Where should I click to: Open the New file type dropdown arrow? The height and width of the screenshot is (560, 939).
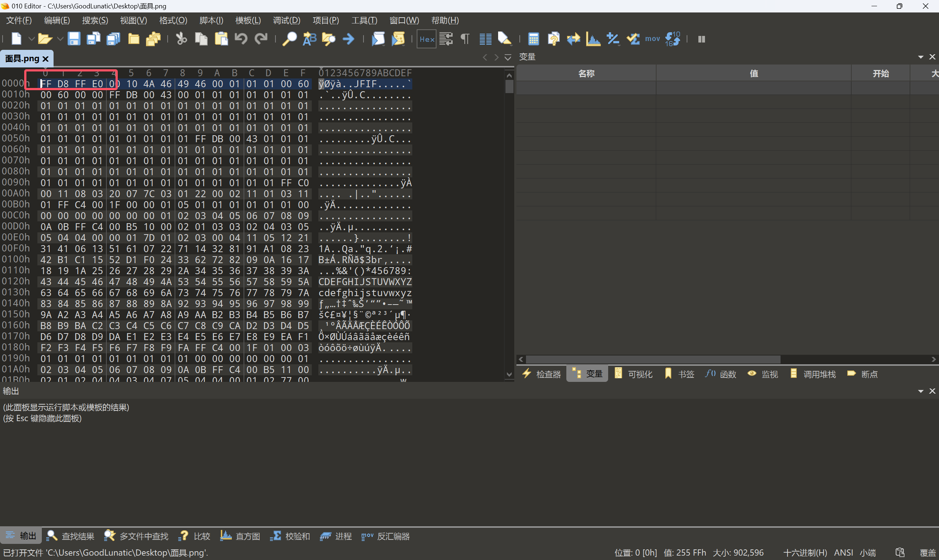[31, 39]
